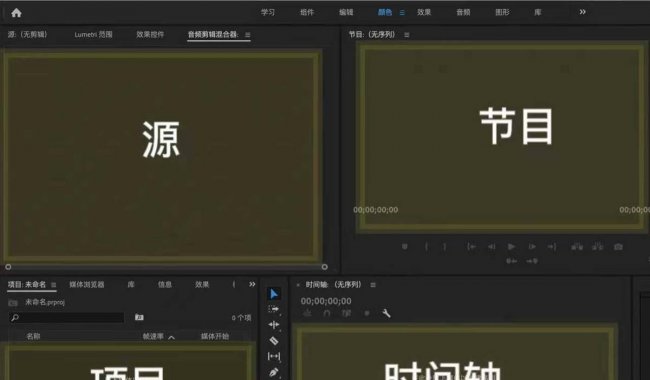Image resolution: width=650 pixels, height=380 pixels.
Task: Open 源: (无剪辑) tab
Action: [27, 34]
